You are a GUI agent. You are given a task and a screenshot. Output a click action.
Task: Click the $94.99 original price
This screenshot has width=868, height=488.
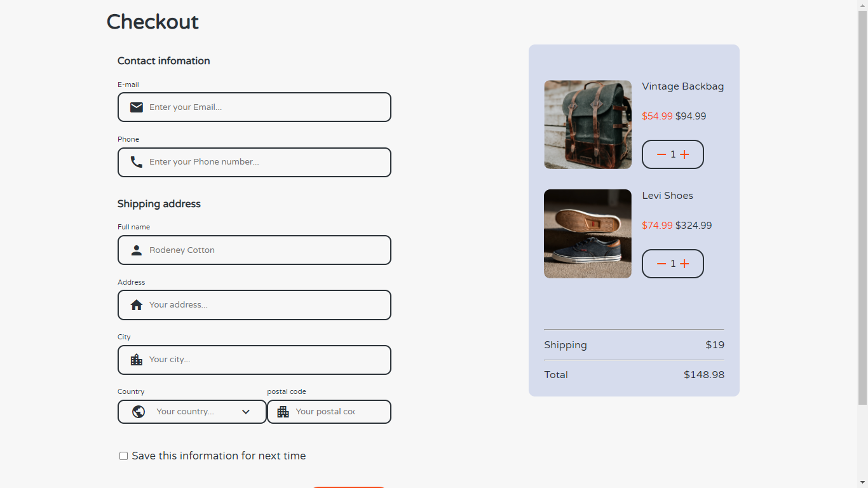point(691,116)
